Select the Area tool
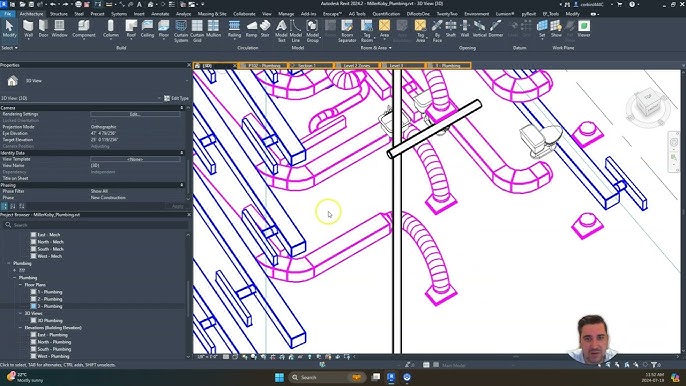 coord(384,29)
